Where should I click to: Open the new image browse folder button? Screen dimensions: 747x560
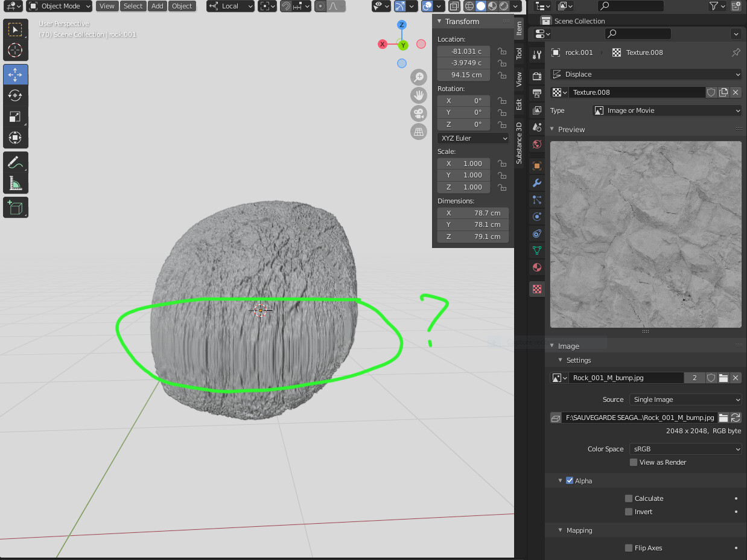coord(724,377)
